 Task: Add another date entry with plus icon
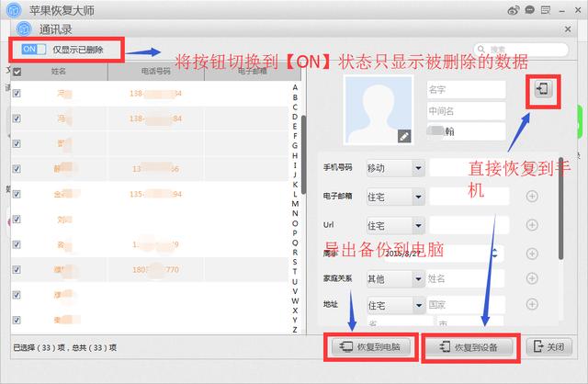tap(532, 254)
